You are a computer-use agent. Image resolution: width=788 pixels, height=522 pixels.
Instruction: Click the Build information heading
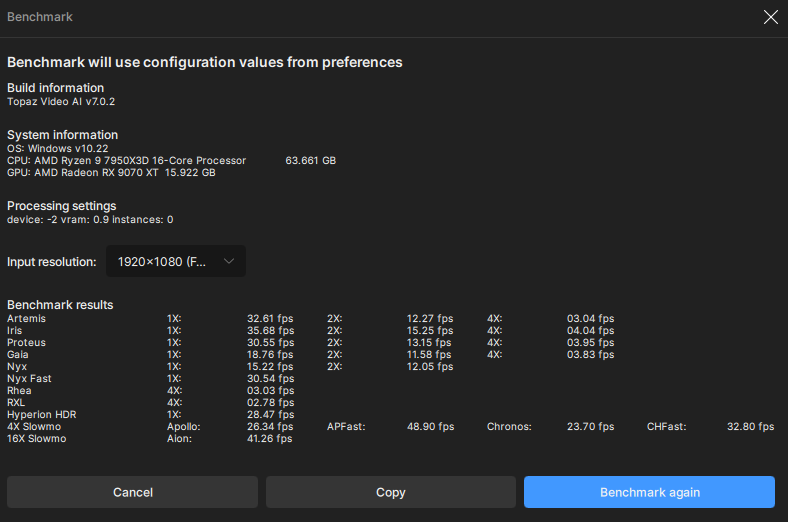coord(55,88)
